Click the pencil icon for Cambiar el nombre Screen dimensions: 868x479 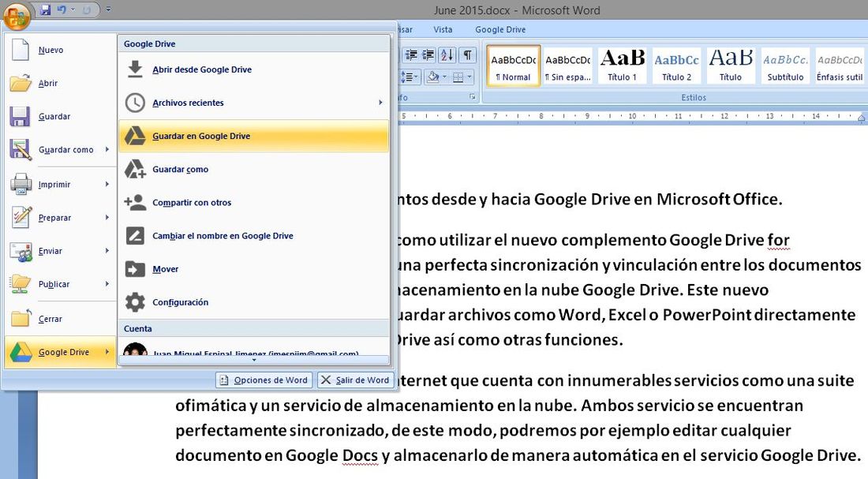(135, 235)
